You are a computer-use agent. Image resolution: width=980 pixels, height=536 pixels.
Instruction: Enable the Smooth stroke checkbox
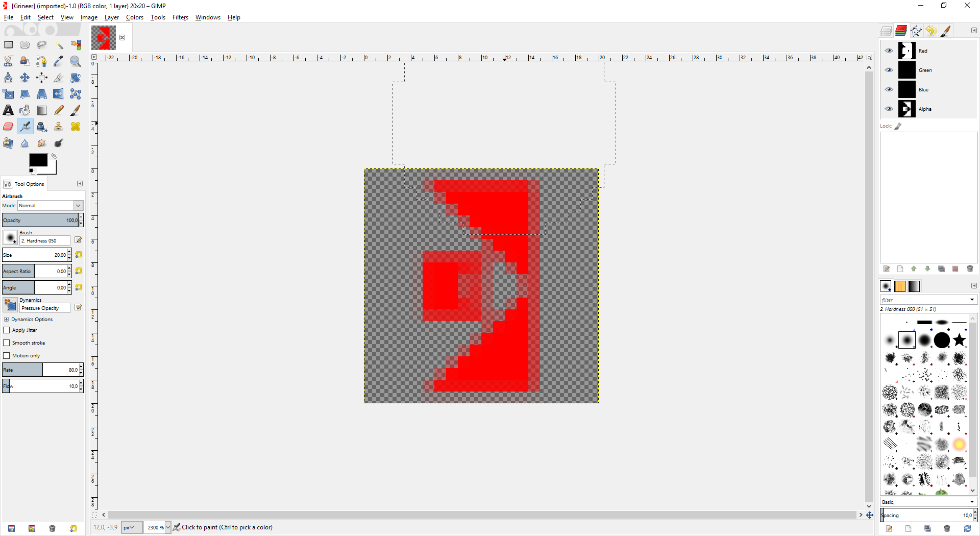point(7,343)
